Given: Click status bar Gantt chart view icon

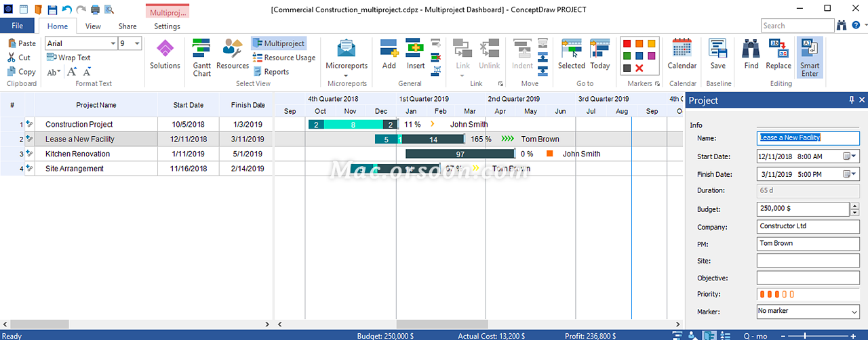Looking at the screenshot, I should pyautogui.click(x=677, y=335).
